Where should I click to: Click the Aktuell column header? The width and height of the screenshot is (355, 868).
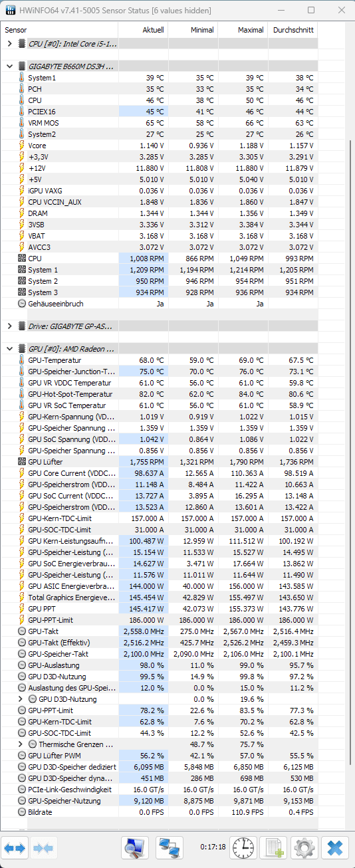(x=143, y=30)
